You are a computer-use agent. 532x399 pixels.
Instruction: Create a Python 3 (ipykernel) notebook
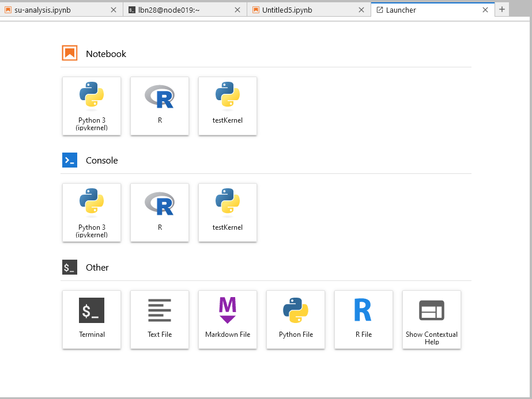[x=92, y=106]
